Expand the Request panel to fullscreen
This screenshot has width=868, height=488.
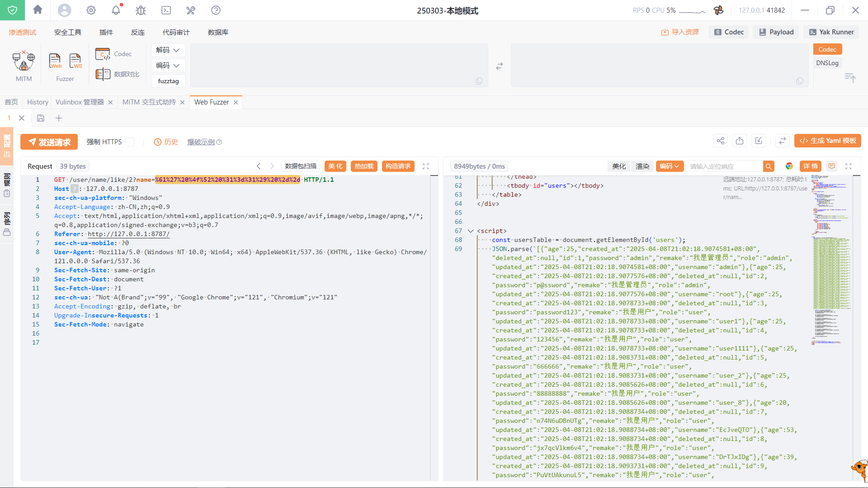[x=425, y=166]
